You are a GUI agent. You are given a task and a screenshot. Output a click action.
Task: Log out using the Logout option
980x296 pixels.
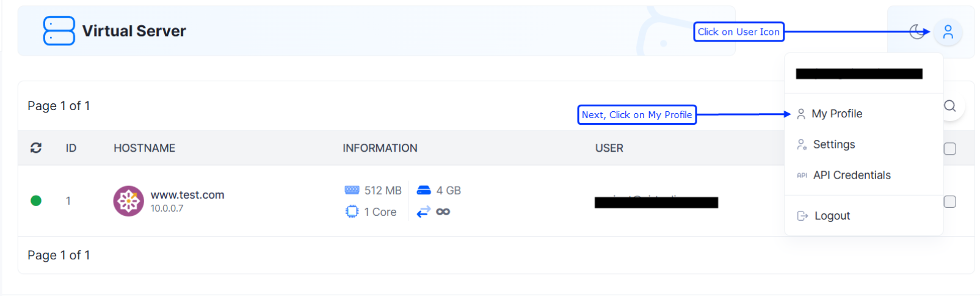[832, 216]
